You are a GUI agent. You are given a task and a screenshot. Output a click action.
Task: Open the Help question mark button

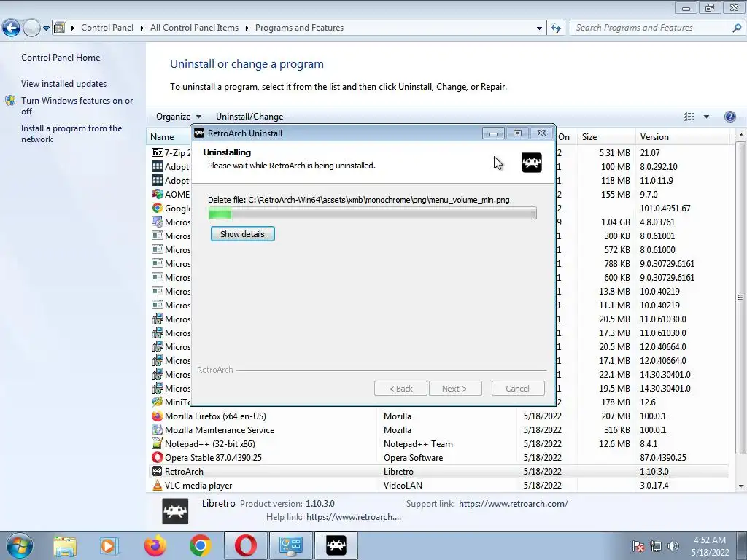[x=729, y=117]
